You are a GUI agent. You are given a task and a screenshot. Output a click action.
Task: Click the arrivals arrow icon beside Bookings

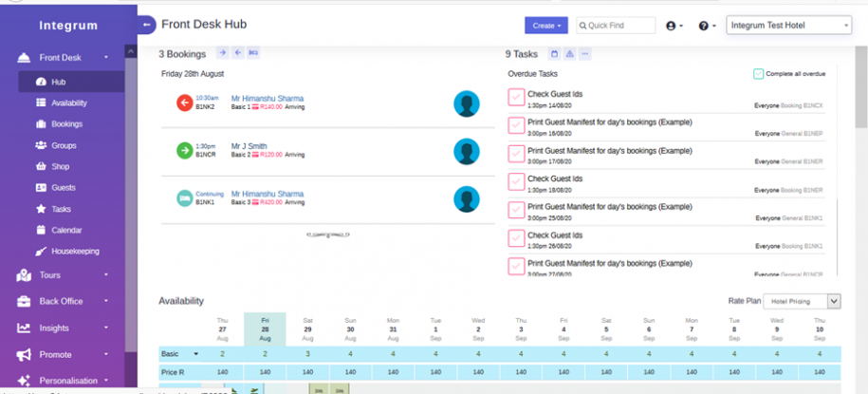point(222,53)
